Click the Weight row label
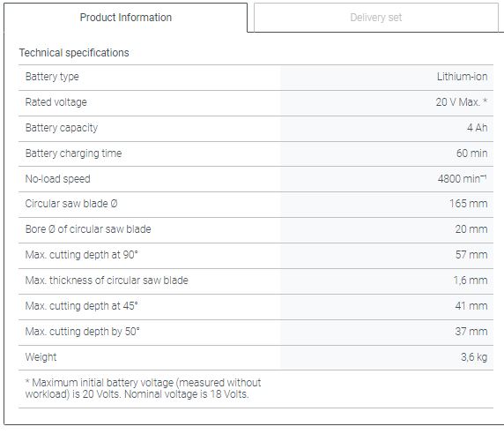The height and width of the screenshot is (434, 504). pos(41,357)
